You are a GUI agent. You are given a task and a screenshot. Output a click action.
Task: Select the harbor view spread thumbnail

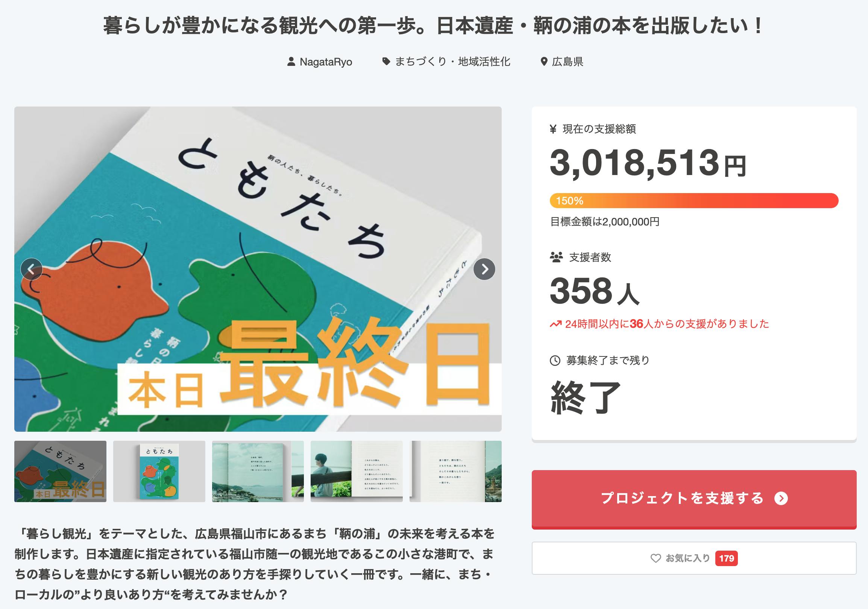coord(258,471)
